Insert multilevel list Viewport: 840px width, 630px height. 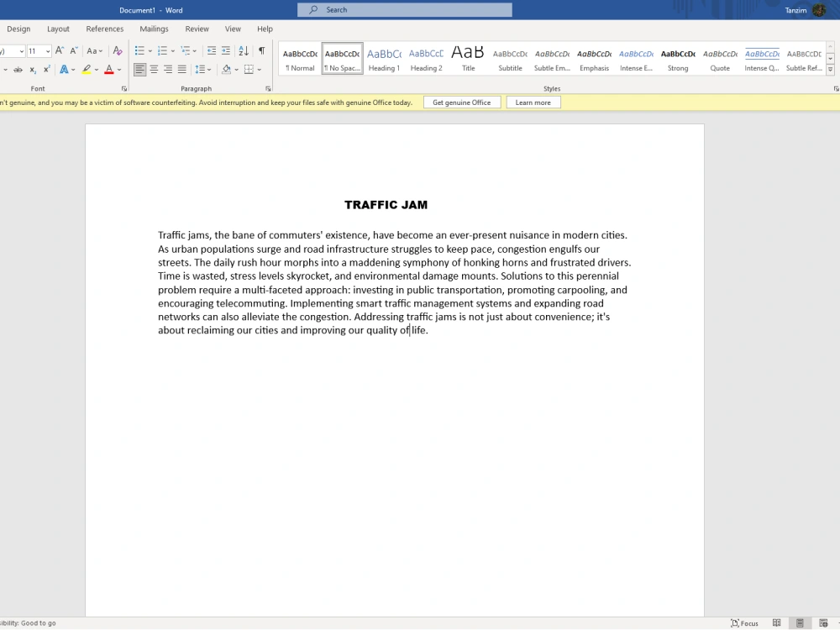pos(186,51)
